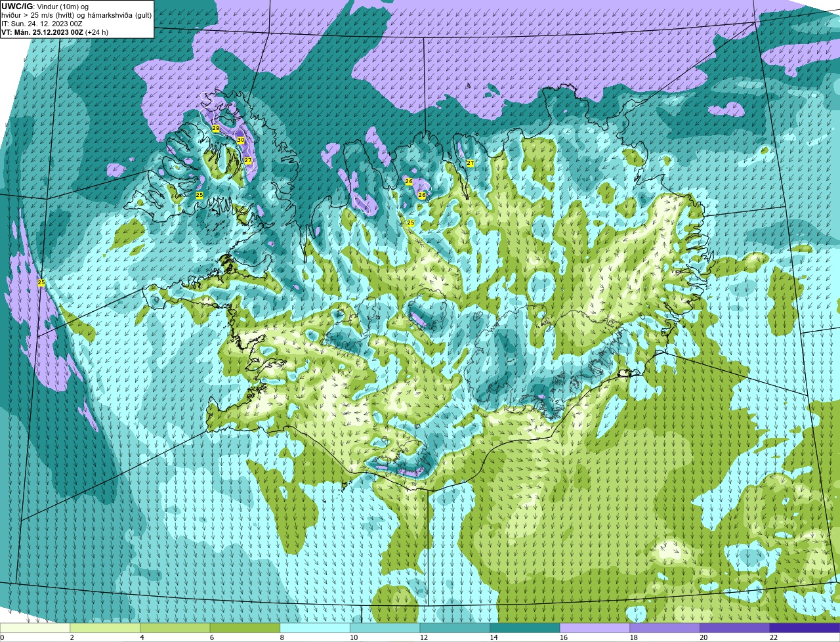Click the 6–8 m/s olive green legend swatch
840x642 pixels.
pos(245,628)
